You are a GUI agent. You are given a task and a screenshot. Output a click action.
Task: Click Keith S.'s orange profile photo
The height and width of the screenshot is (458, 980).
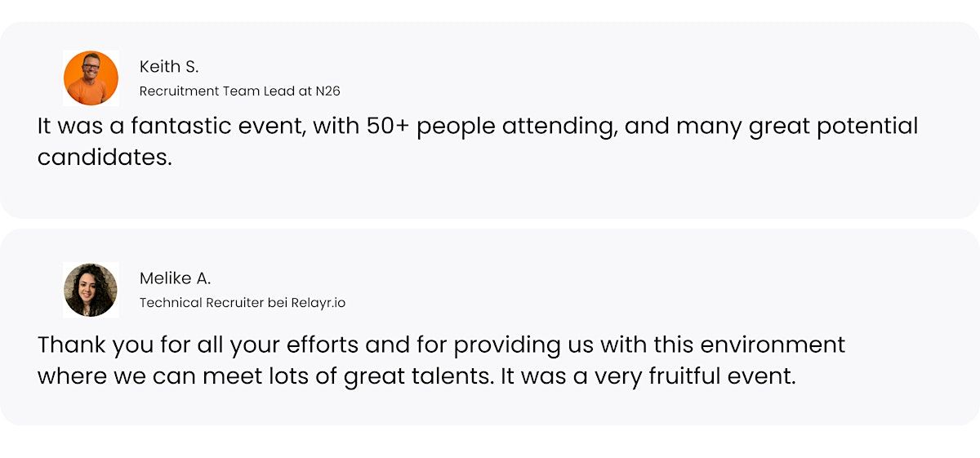click(91, 78)
